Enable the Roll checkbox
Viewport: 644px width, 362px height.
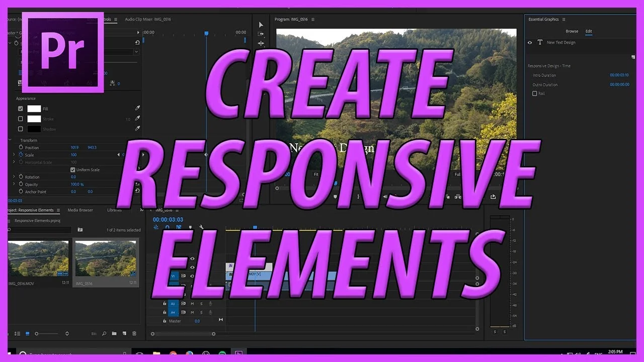pyautogui.click(x=535, y=94)
